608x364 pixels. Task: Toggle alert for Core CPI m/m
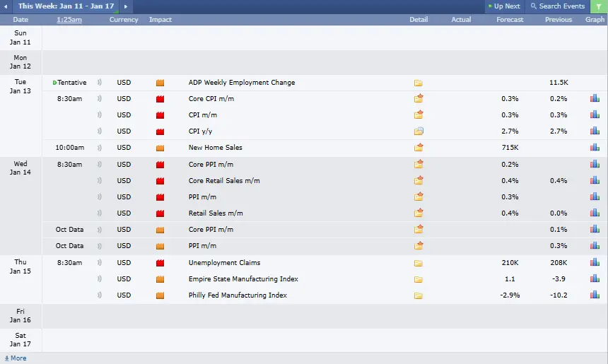pos(100,99)
